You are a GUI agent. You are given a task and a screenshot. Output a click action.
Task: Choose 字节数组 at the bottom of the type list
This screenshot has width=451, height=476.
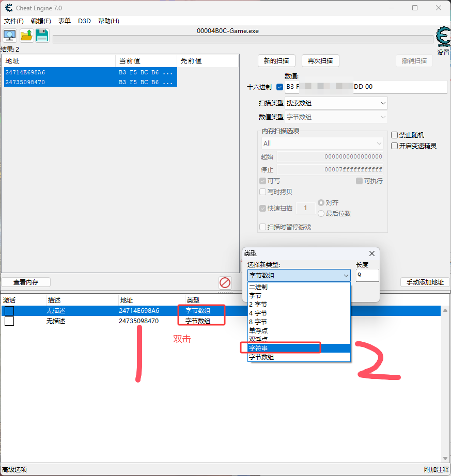point(299,357)
